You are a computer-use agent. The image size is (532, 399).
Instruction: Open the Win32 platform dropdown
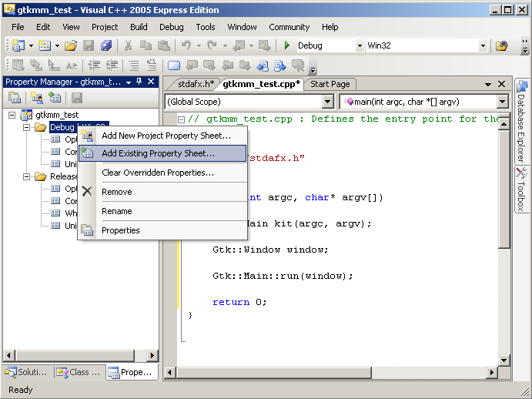click(x=483, y=46)
